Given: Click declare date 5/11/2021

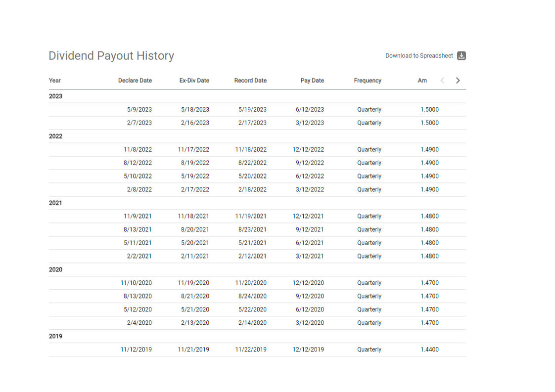Looking at the screenshot, I should (x=138, y=243).
